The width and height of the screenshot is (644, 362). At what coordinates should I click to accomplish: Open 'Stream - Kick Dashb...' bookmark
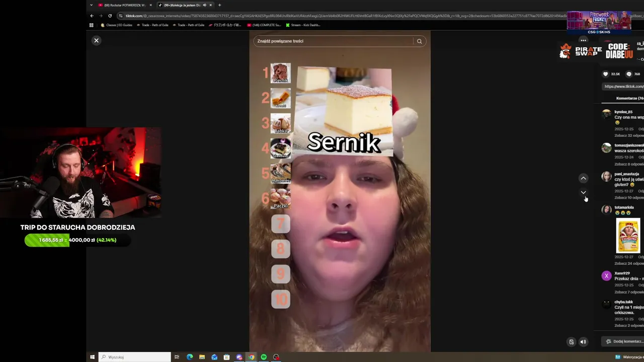303,25
